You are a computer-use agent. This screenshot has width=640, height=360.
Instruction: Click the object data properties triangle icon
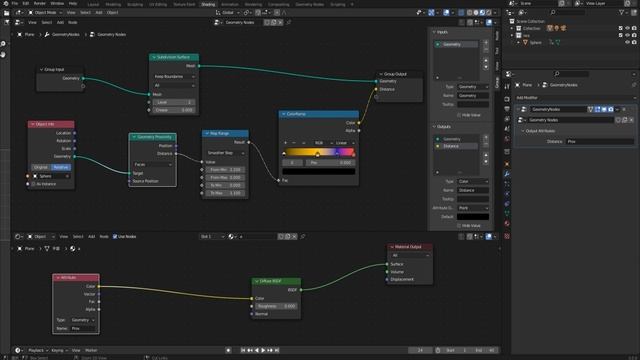click(x=507, y=213)
